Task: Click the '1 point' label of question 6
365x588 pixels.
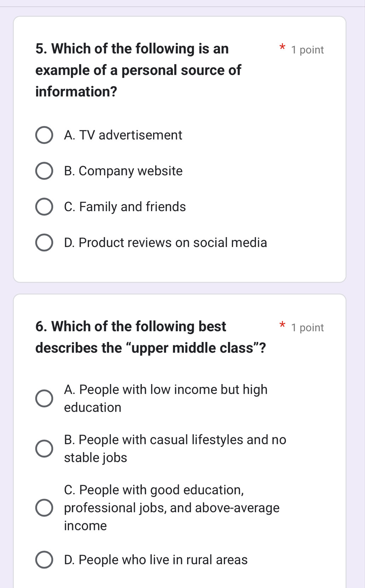Action: coord(307,328)
